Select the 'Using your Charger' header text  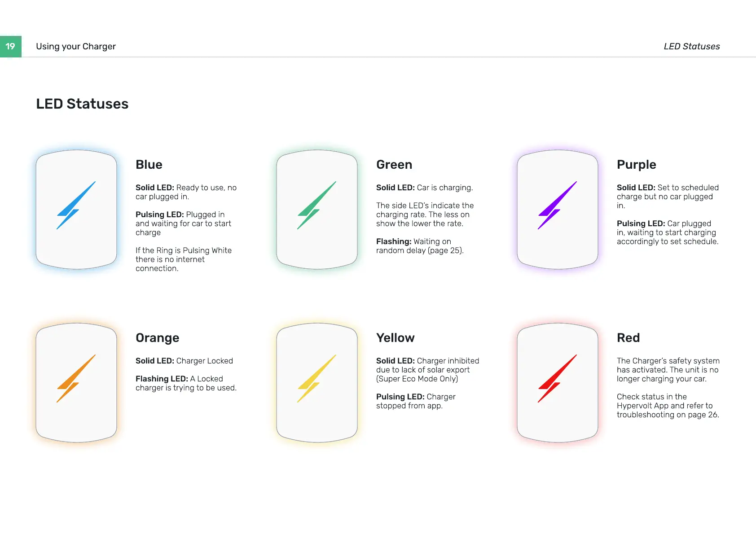[x=76, y=46]
